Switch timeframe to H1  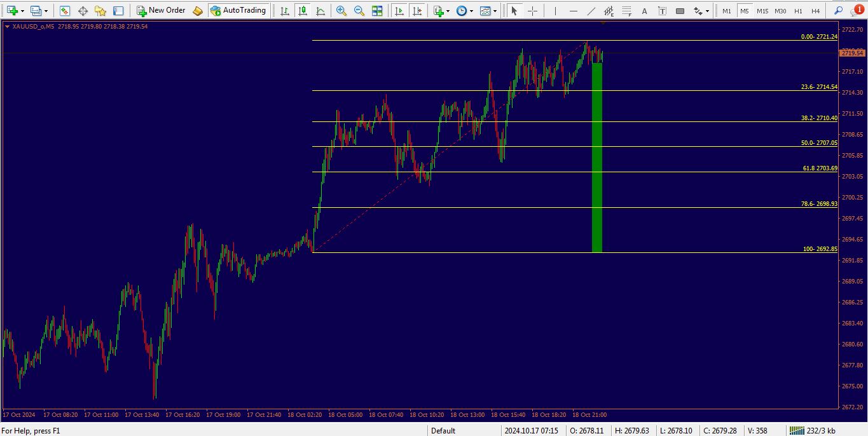coord(798,10)
